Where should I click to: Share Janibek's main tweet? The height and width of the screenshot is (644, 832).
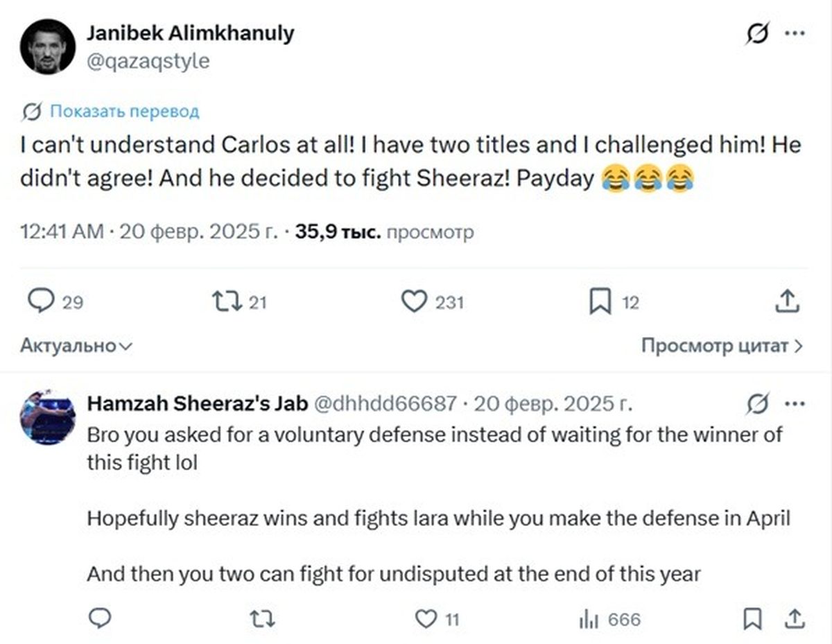pyautogui.click(x=787, y=302)
